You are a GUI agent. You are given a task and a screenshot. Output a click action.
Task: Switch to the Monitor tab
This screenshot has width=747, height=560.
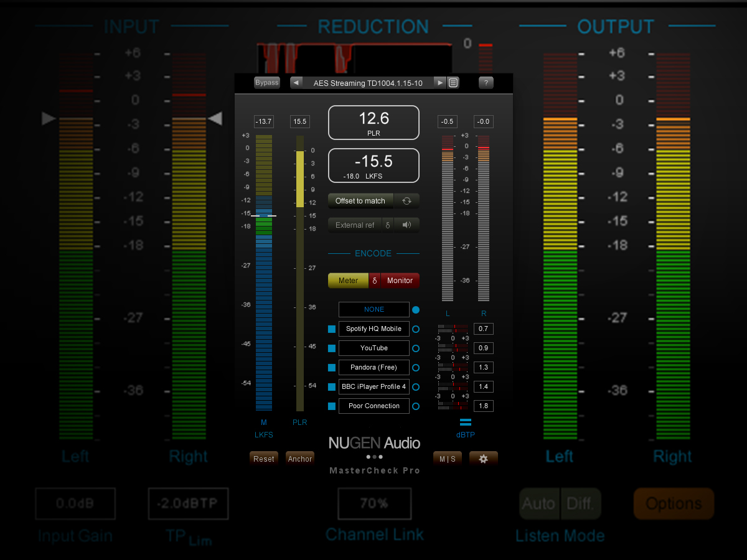[399, 280]
